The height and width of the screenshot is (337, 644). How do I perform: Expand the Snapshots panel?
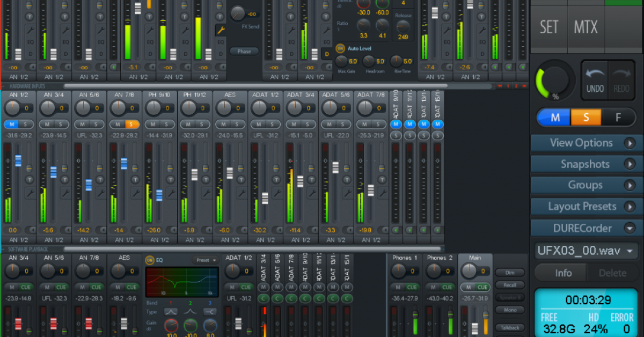point(585,164)
